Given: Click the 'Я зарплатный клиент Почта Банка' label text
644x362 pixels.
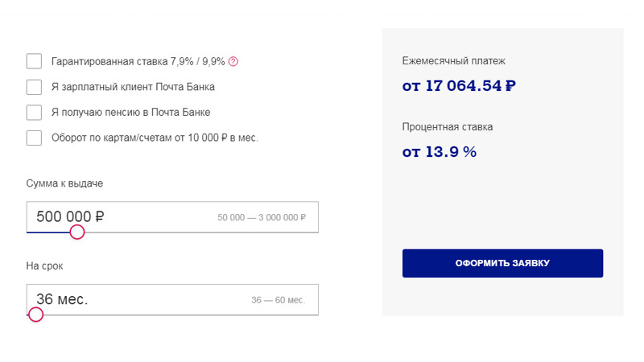Looking at the screenshot, I should [133, 87].
